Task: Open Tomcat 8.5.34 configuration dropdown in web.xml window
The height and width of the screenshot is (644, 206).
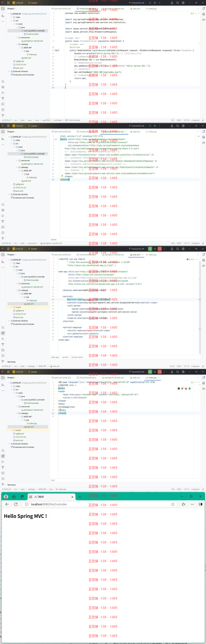Action: pos(137,249)
